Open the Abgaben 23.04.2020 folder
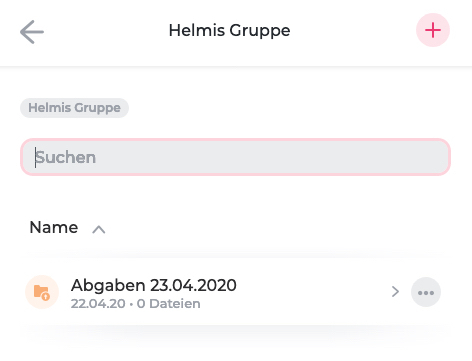 tap(154, 285)
